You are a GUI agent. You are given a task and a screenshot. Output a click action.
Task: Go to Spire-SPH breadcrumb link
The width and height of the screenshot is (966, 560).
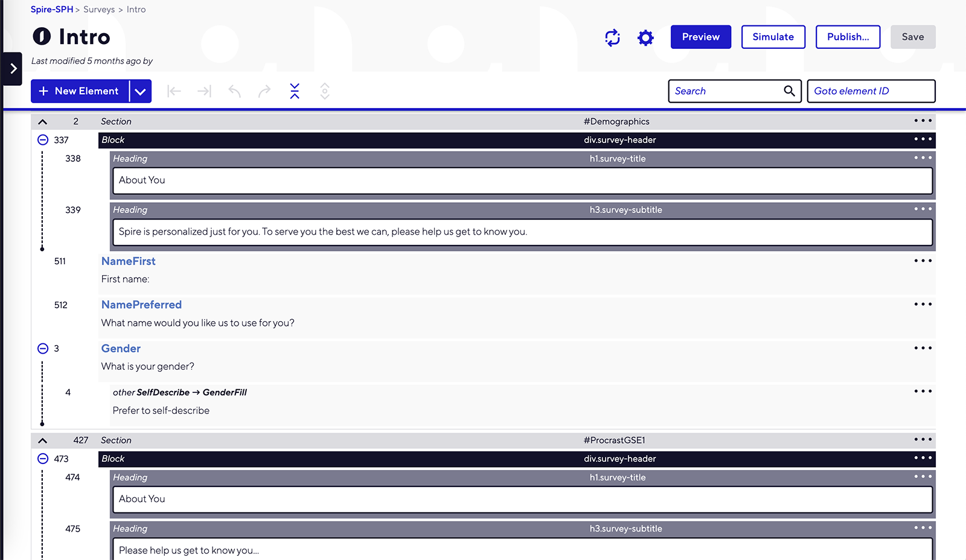52,10
